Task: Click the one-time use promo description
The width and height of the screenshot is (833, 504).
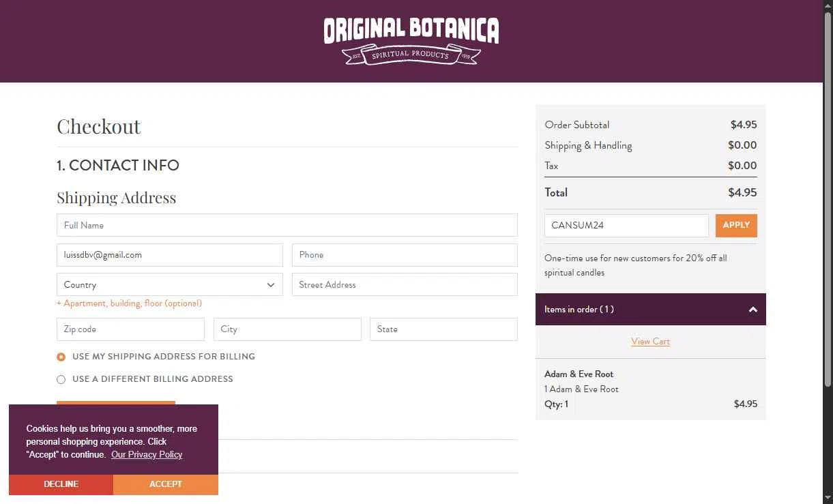Action: point(636,265)
